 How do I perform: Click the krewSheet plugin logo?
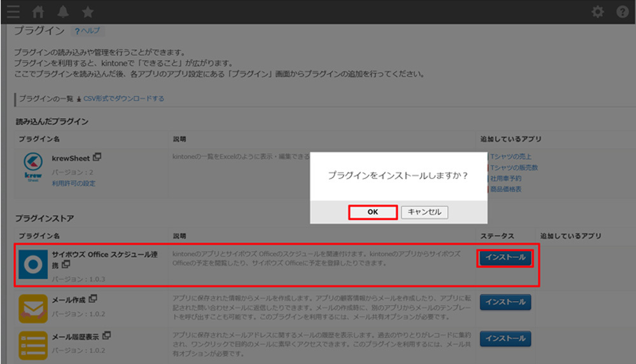pyautogui.click(x=33, y=166)
